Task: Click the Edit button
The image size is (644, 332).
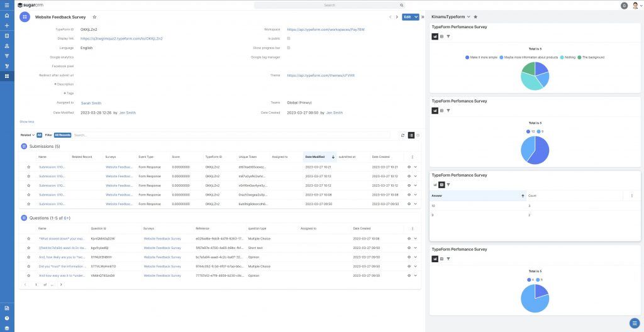Action: coord(408,17)
